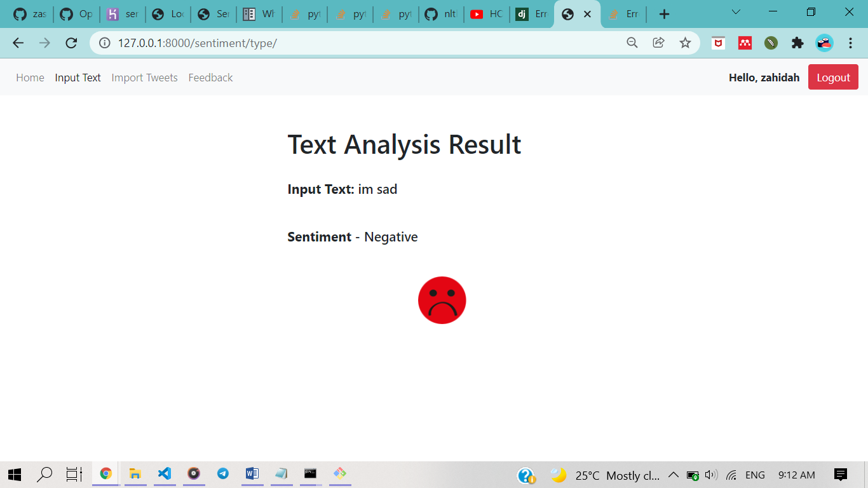
Task: Open the notification action center
Action: pos(841,475)
